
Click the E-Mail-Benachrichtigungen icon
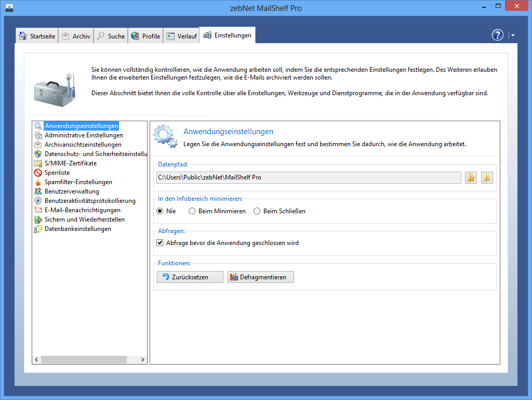point(38,210)
